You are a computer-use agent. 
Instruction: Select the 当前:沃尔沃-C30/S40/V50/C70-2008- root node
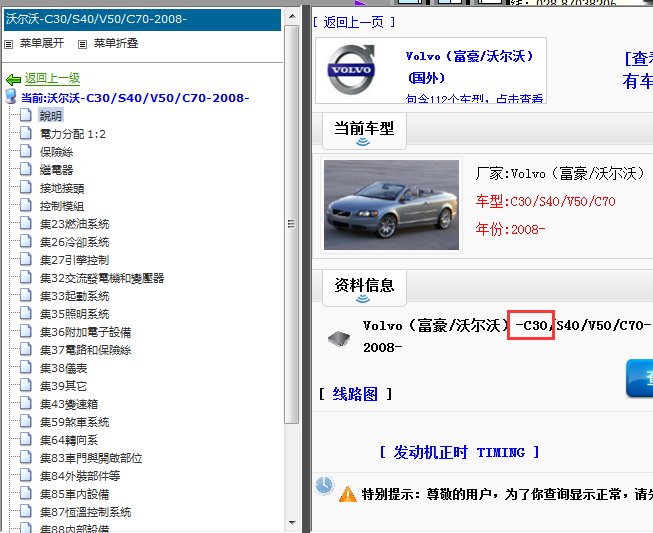135,98
